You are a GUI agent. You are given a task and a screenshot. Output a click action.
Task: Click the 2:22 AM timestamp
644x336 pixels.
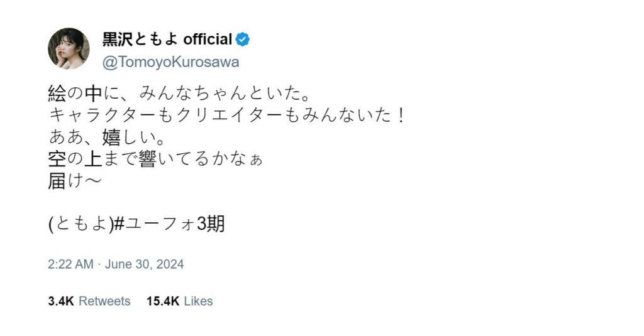click(70, 264)
